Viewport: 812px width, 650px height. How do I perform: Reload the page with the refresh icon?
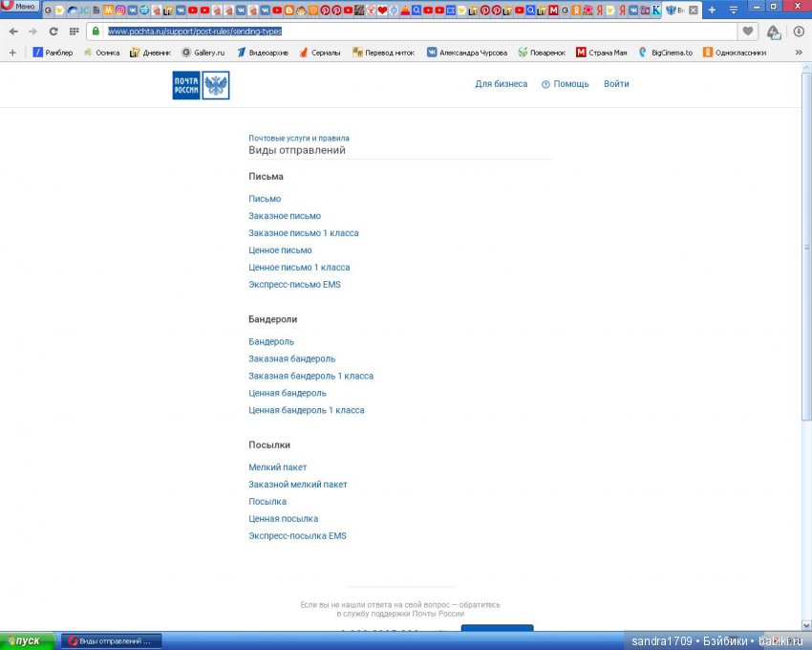(54, 31)
